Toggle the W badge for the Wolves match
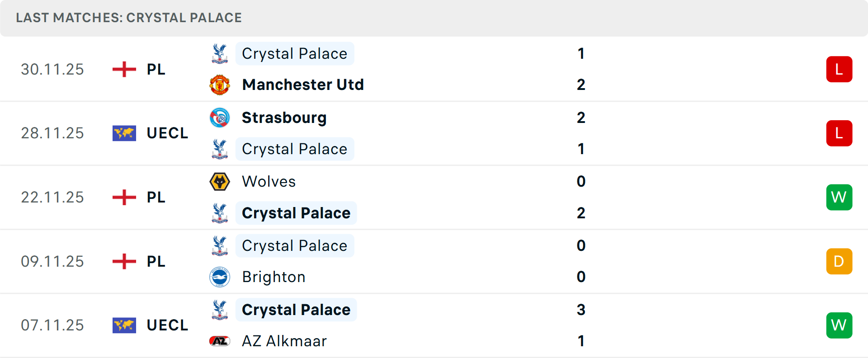The height and width of the screenshot is (358, 868). 839,197
